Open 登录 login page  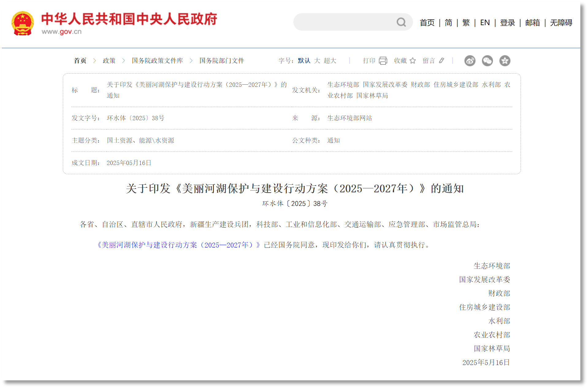click(x=507, y=23)
